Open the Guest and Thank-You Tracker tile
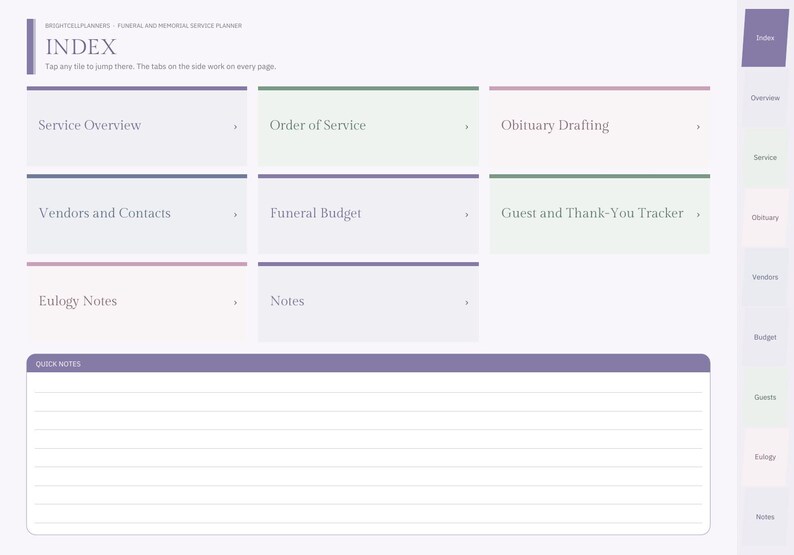The height and width of the screenshot is (555, 794). click(x=600, y=214)
